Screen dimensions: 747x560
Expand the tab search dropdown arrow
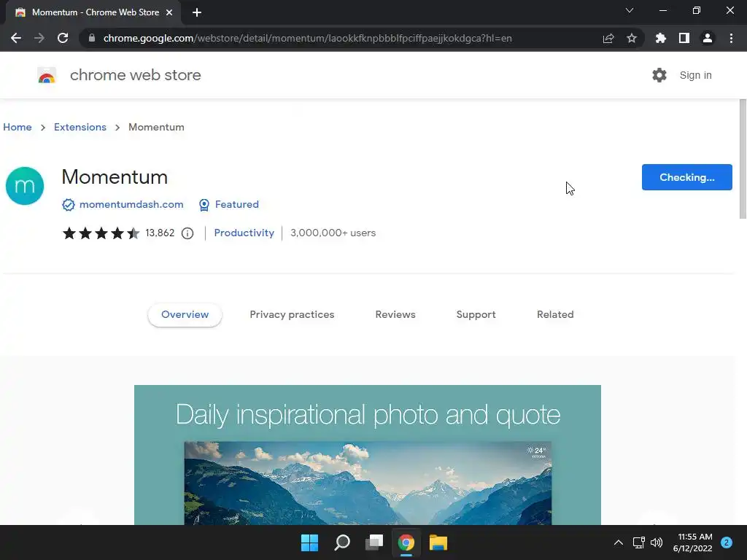[630, 10]
